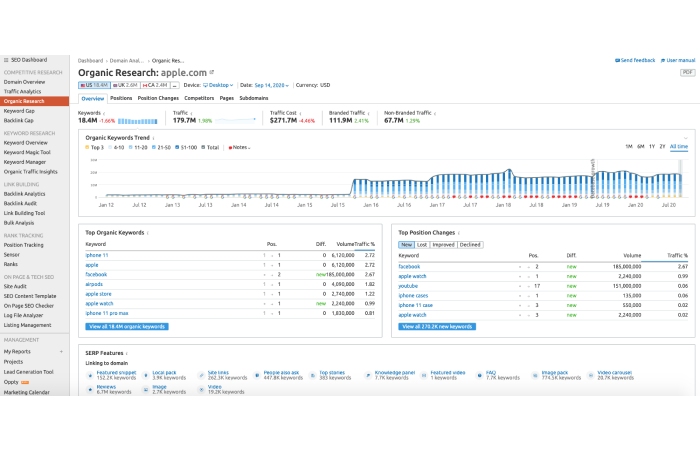Switch to the Competitors tab
The image size is (700, 450).
pyautogui.click(x=199, y=98)
